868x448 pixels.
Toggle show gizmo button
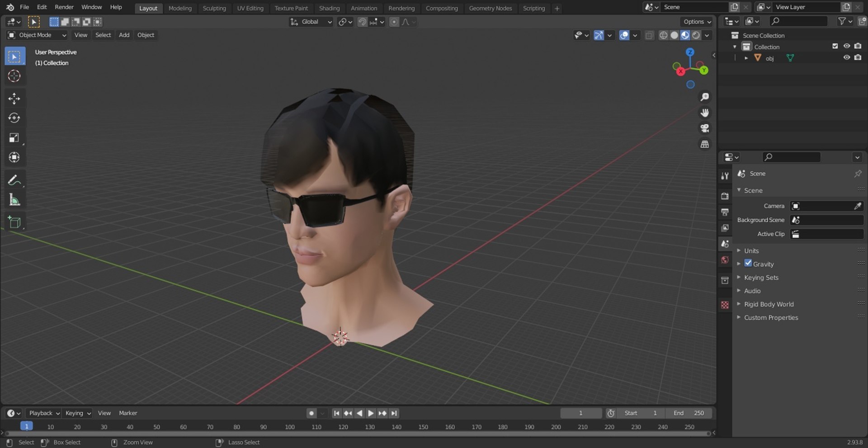point(599,35)
